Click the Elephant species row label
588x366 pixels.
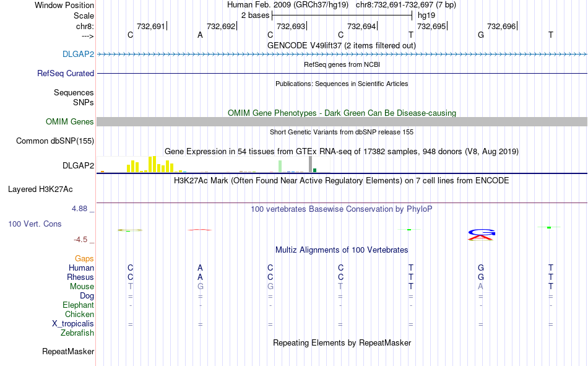(78, 305)
